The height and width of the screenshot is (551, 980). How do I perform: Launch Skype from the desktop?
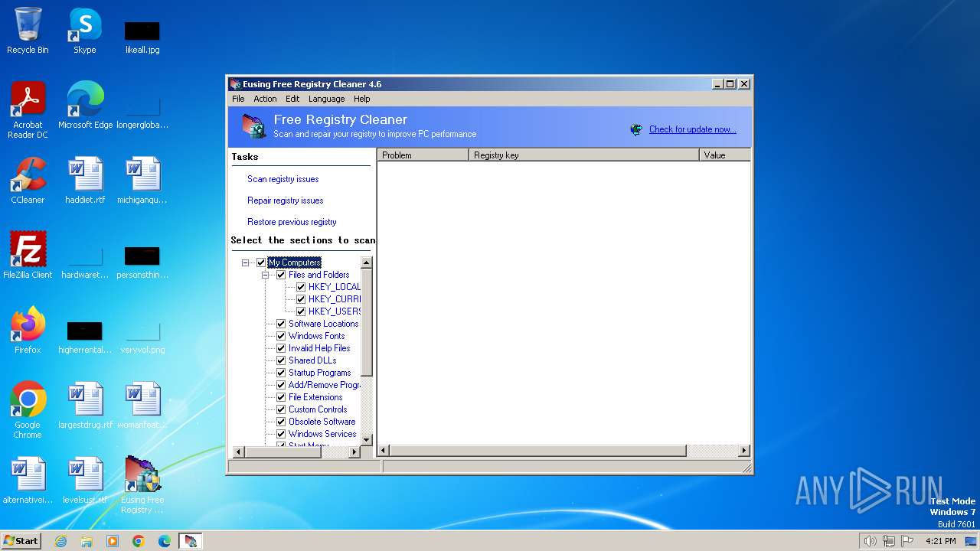click(x=84, y=31)
